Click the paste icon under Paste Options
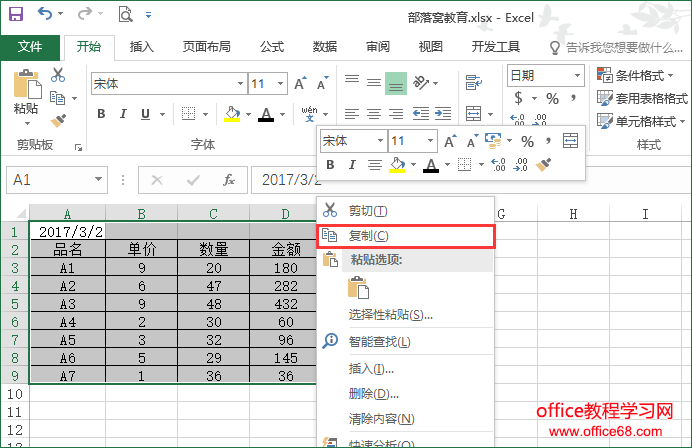This screenshot has height=448, width=692. point(358,288)
